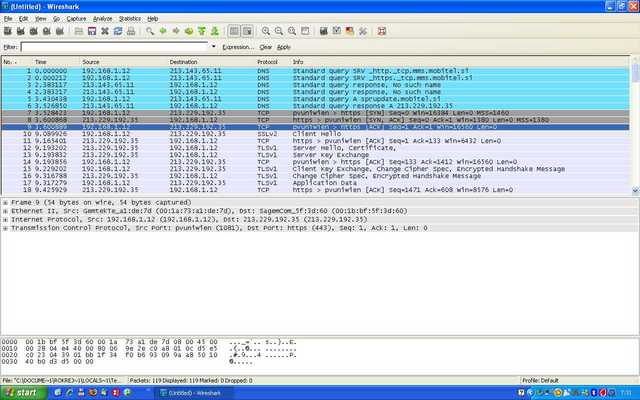The image size is (640, 400).
Task: Expand the Frame 9 tree node
Action: point(5,202)
